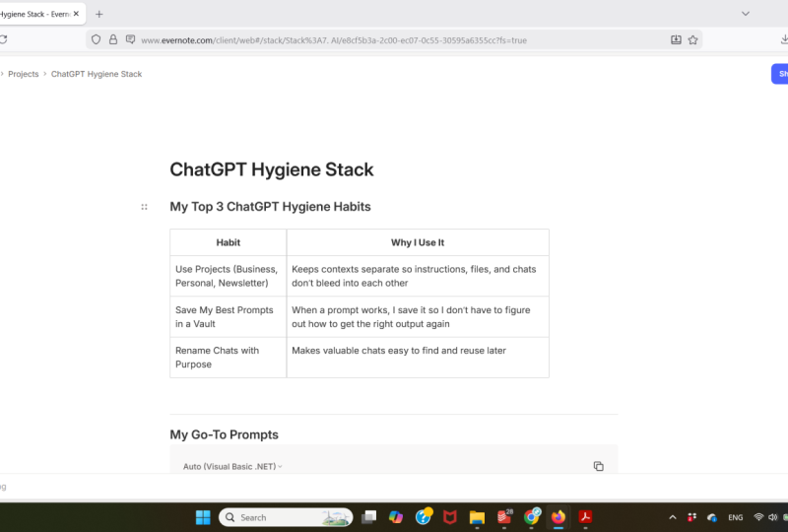Open the list all tabs dropdown

point(746,14)
